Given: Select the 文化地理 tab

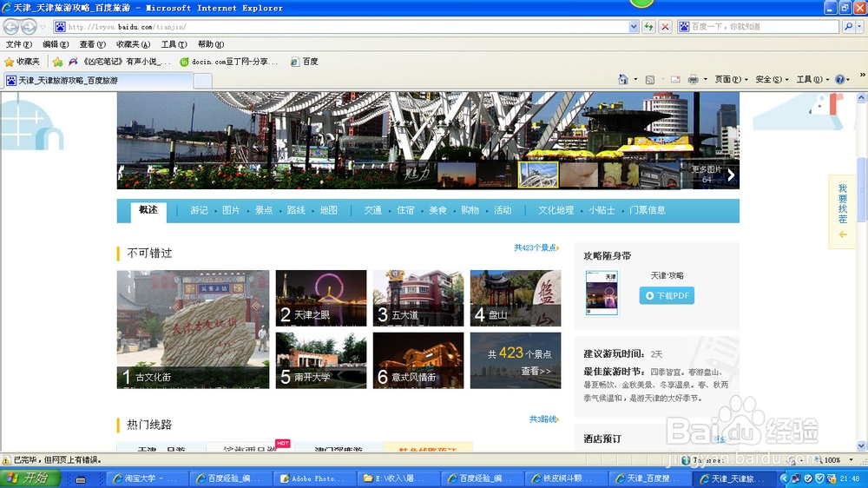Looking at the screenshot, I should pos(556,210).
